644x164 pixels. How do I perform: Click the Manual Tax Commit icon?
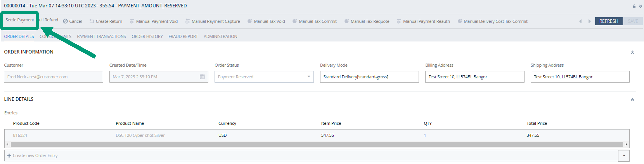tap(295, 21)
